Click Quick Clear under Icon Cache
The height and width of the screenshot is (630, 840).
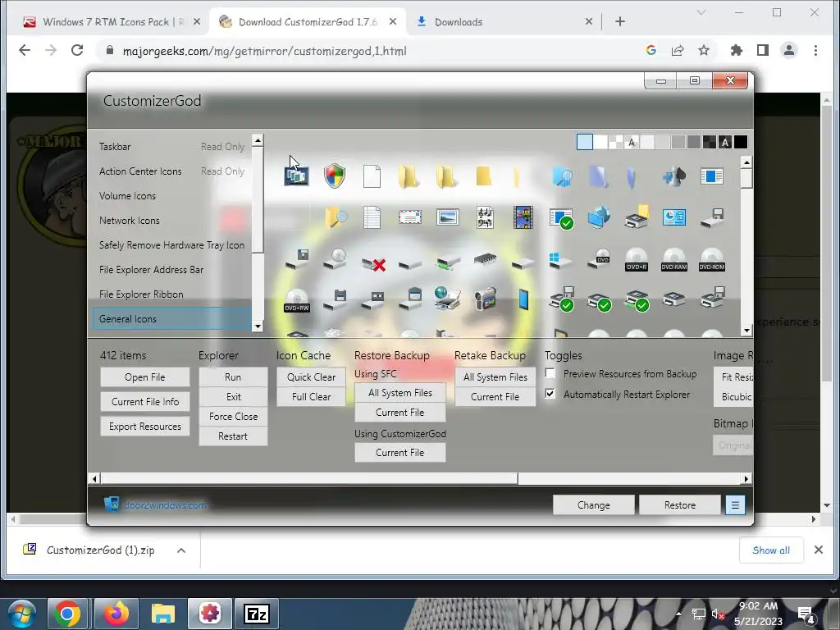pyautogui.click(x=311, y=377)
